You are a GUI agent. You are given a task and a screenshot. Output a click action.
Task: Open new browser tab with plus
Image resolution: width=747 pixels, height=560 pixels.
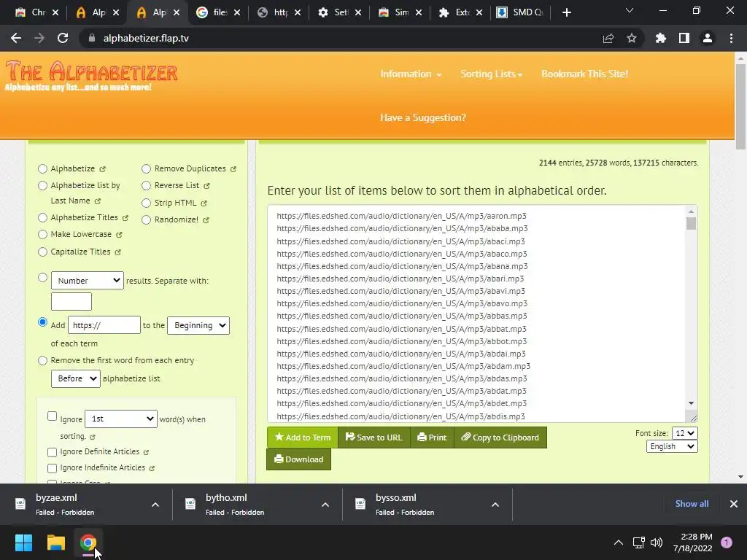[566, 12]
